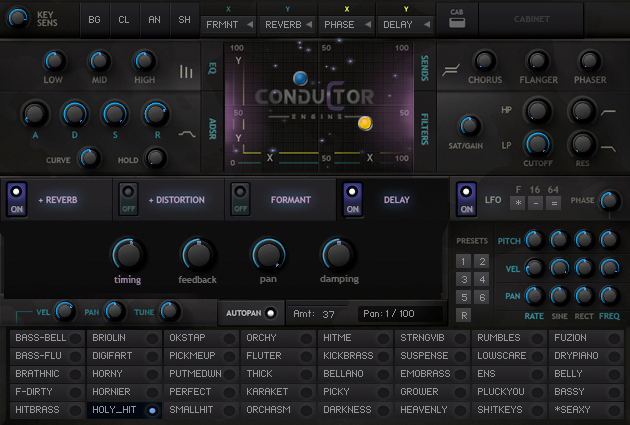Click the LP Cutoff knob

pos(538,143)
